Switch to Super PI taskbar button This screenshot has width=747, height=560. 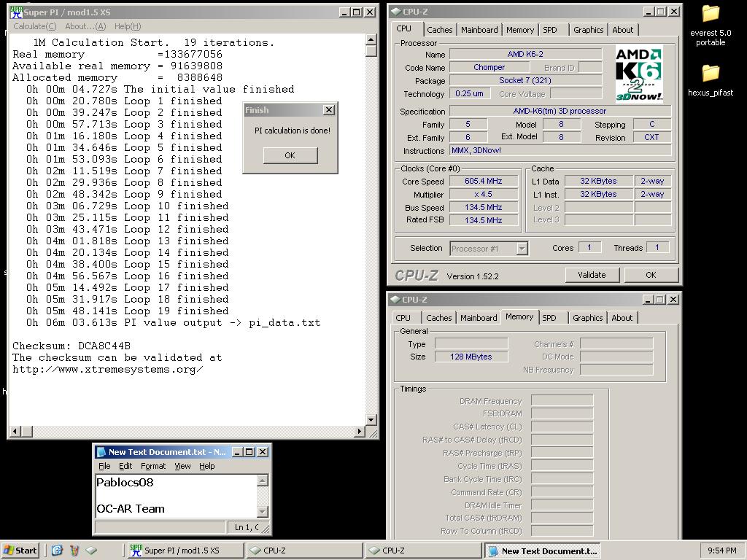185,551
